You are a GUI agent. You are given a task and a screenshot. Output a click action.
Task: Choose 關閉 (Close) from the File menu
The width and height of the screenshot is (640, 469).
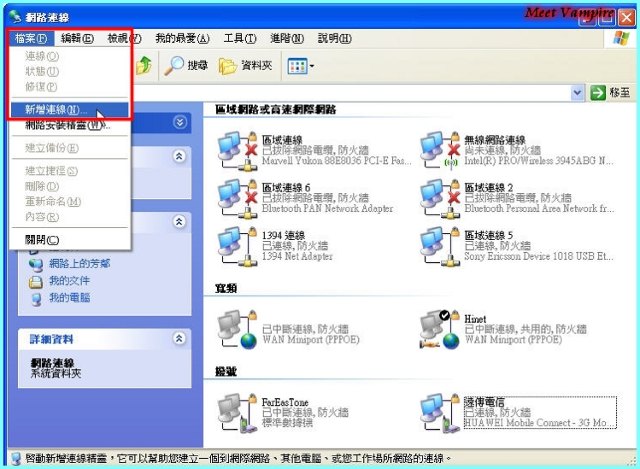pyautogui.click(x=69, y=240)
